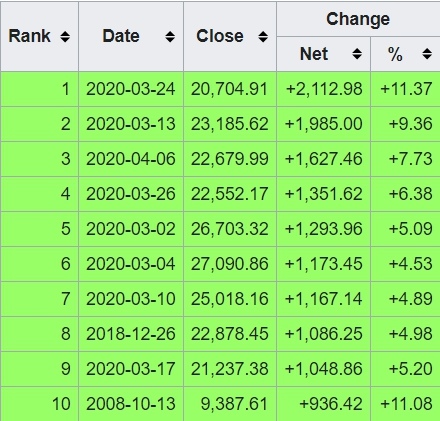Sort by percent change arrow icon

[427, 54]
